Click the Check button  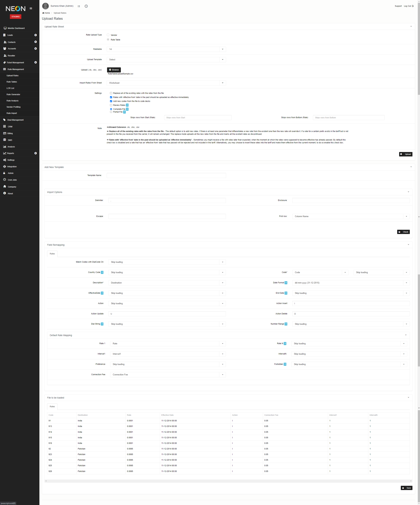point(403,232)
